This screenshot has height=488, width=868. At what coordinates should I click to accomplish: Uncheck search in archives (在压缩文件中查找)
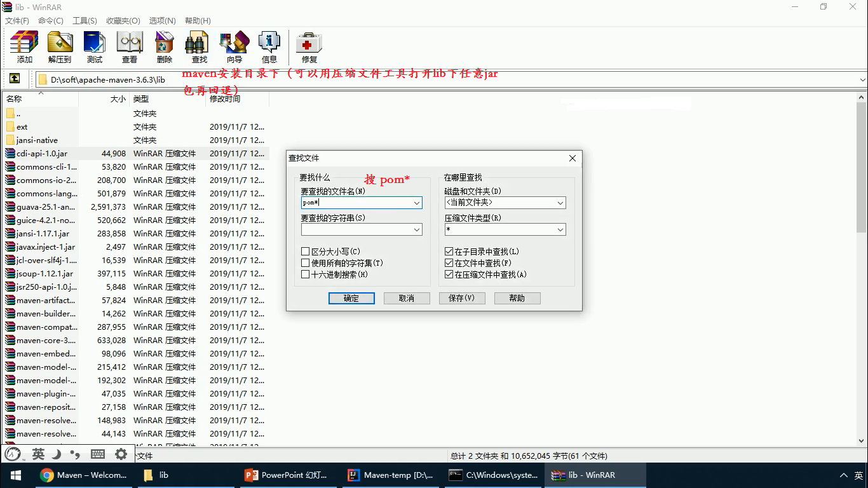449,274
